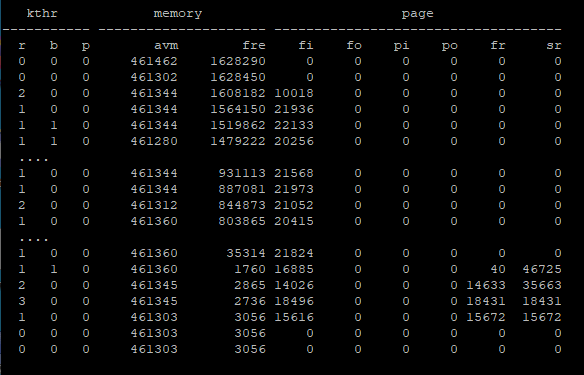Select the fre value 1760
The width and height of the screenshot is (584, 375).
pos(250,270)
